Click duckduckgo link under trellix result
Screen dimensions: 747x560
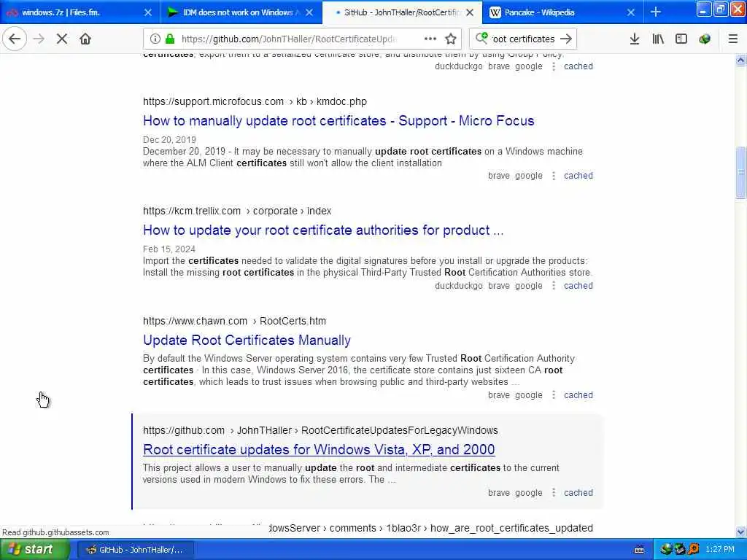[x=459, y=286]
